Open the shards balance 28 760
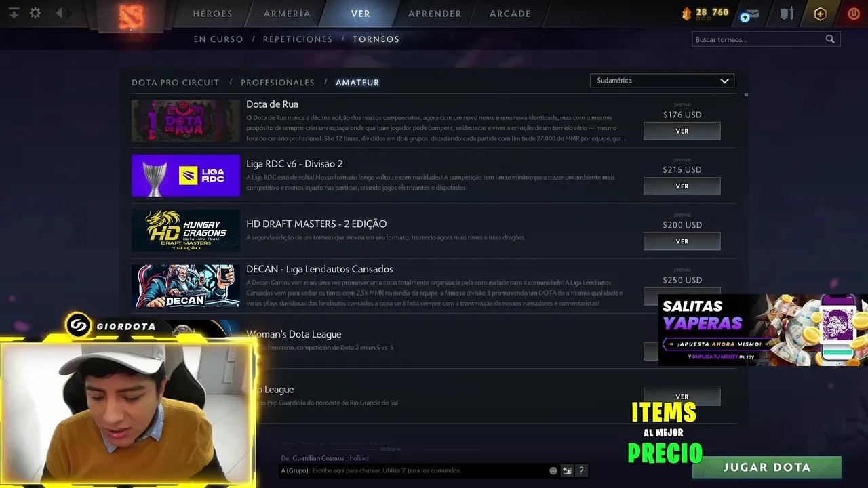868x488 pixels. 705,13
